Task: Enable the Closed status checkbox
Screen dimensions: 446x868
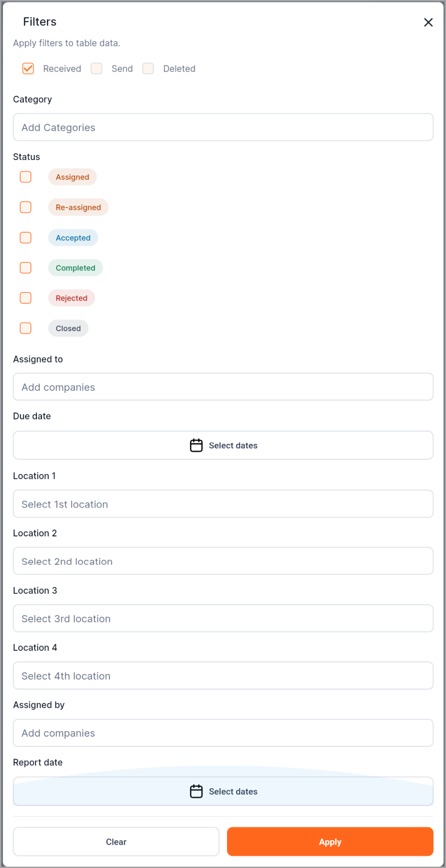Action: pos(26,328)
